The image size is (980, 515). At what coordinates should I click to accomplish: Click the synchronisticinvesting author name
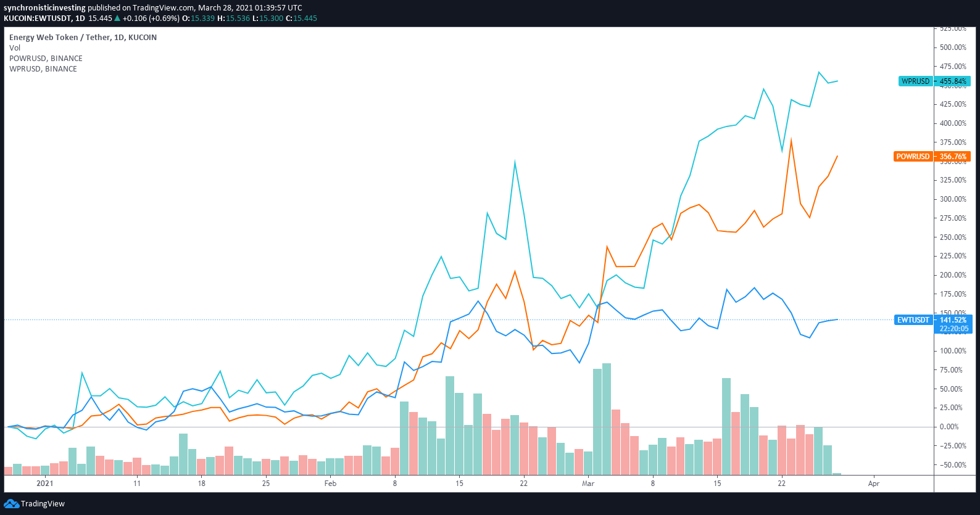coord(44,8)
